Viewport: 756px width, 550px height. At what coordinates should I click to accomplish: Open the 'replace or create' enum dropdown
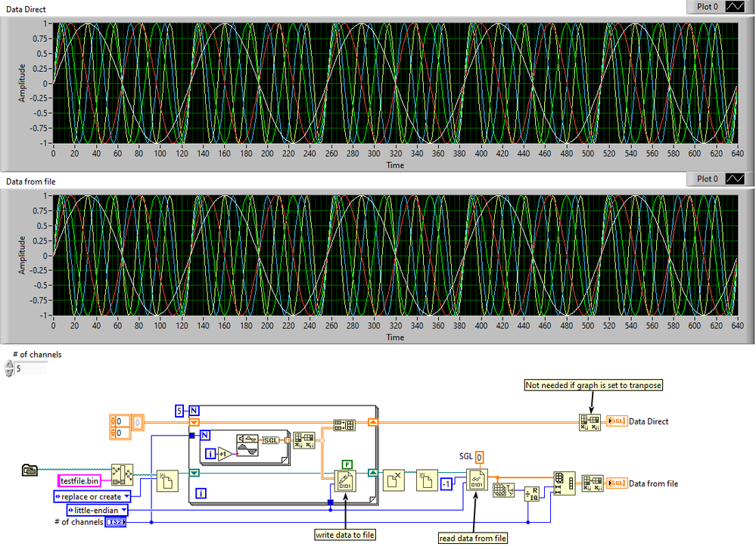point(127,496)
